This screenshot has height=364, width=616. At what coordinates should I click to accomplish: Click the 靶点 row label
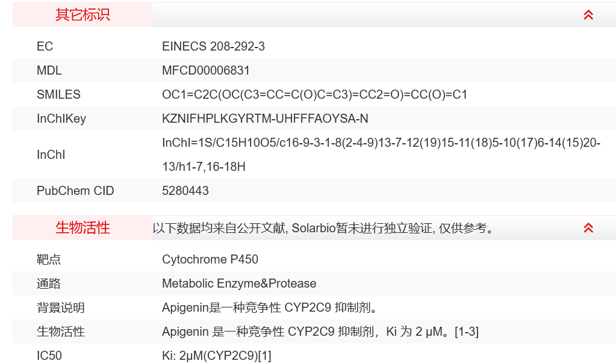pyautogui.click(x=49, y=259)
